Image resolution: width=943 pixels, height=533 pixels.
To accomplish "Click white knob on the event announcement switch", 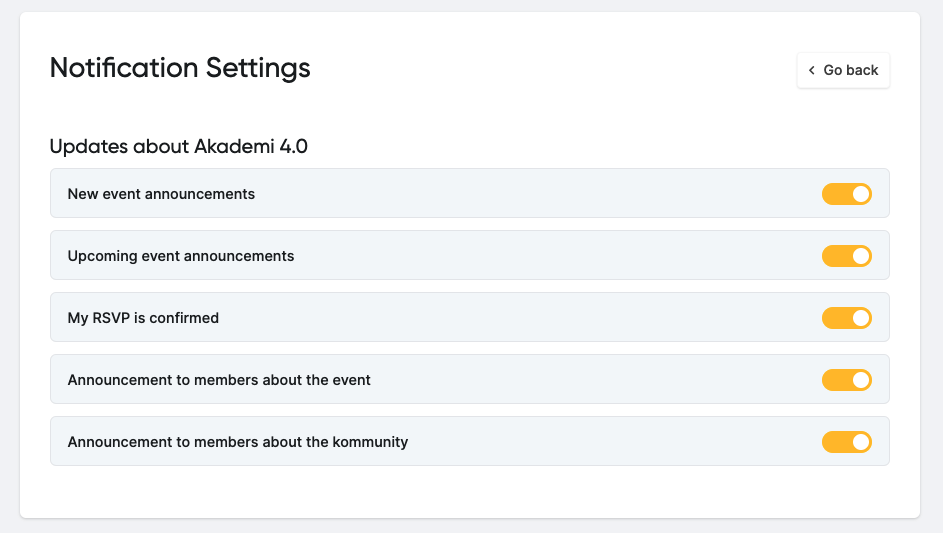I will pyautogui.click(x=861, y=380).
